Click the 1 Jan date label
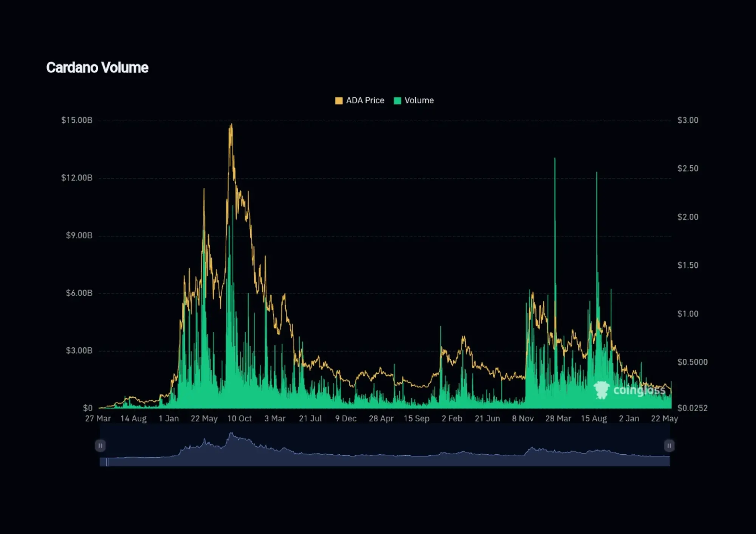This screenshot has width=756, height=534. coord(169,418)
